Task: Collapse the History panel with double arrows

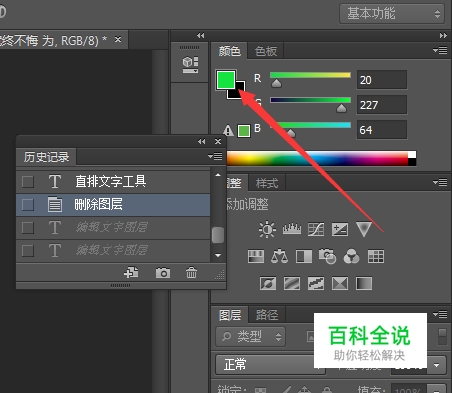Action: 201,142
